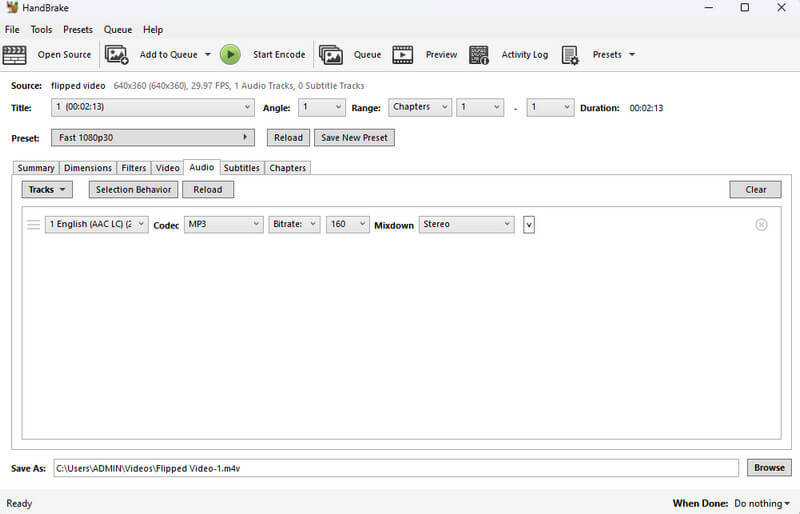Grab the audio track reorder handle
The width and height of the screenshot is (800, 514).
tap(33, 225)
